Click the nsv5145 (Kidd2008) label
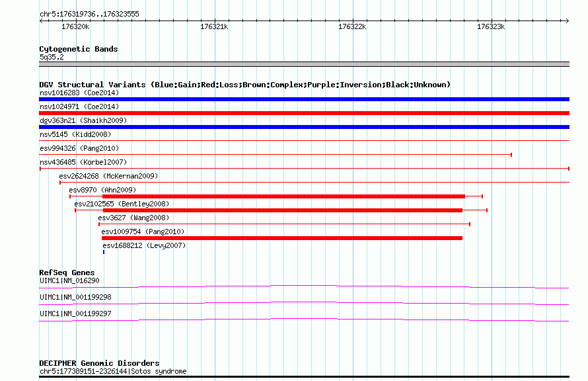 pos(75,134)
